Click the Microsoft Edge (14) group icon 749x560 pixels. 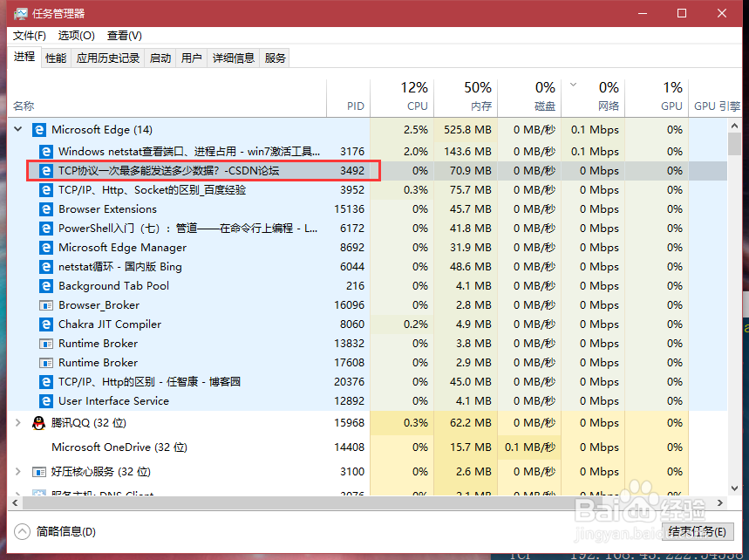tap(38, 129)
